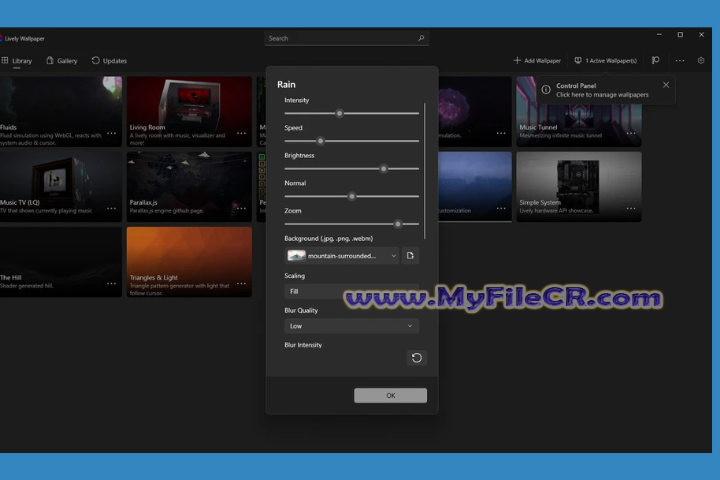Viewport: 720px width, 480px height.
Task: Click the OK button
Action: [x=390, y=395]
